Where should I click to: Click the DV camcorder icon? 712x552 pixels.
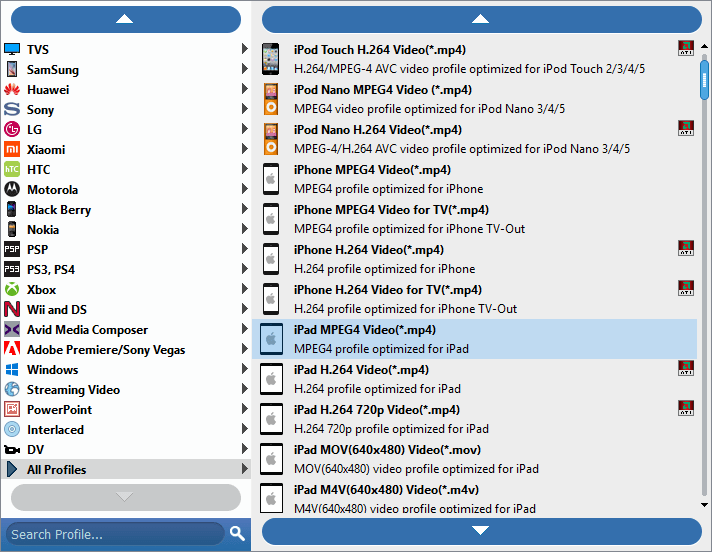pos(12,449)
